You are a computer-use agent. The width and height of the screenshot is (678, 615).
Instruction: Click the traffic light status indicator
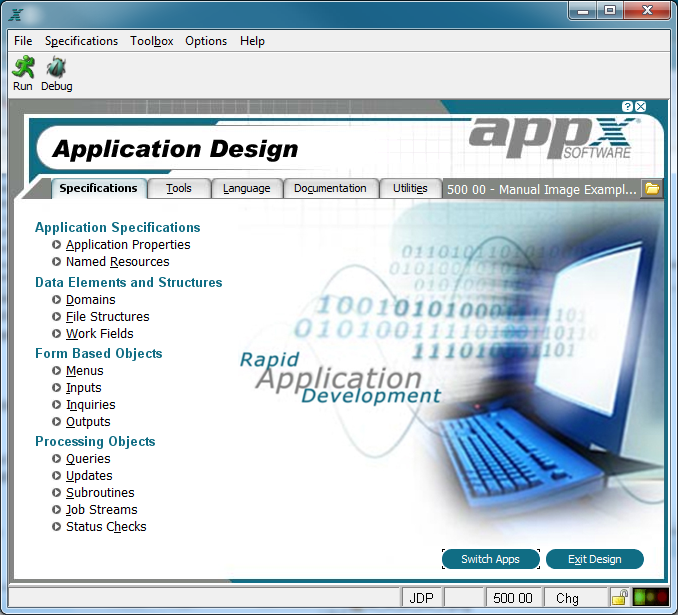click(x=650, y=598)
